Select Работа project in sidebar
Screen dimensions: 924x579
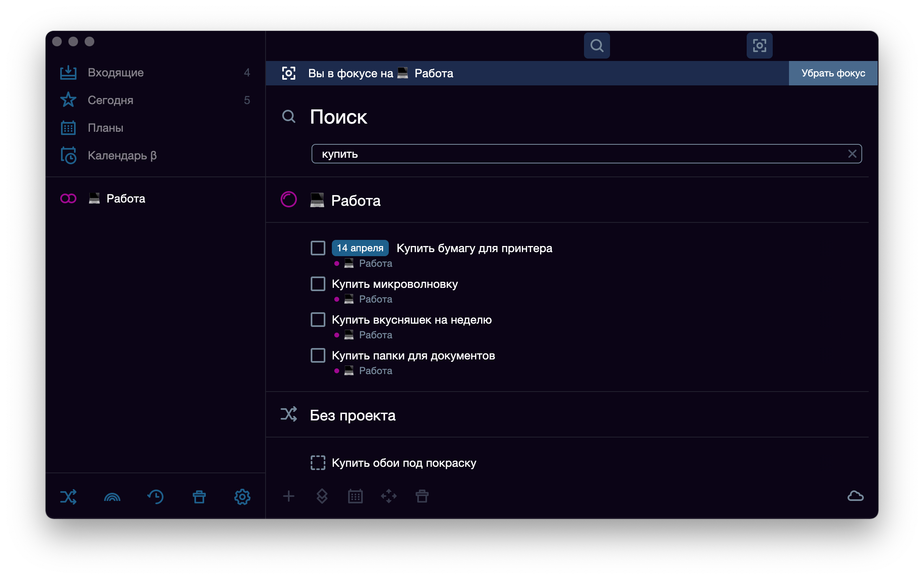155,198
